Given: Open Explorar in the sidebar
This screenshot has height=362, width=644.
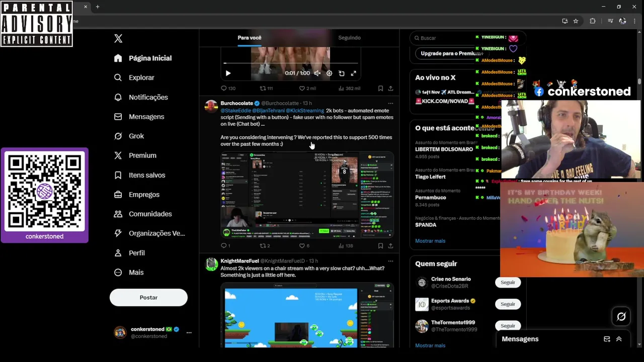Looking at the screenshot, I should coord(134,77).
